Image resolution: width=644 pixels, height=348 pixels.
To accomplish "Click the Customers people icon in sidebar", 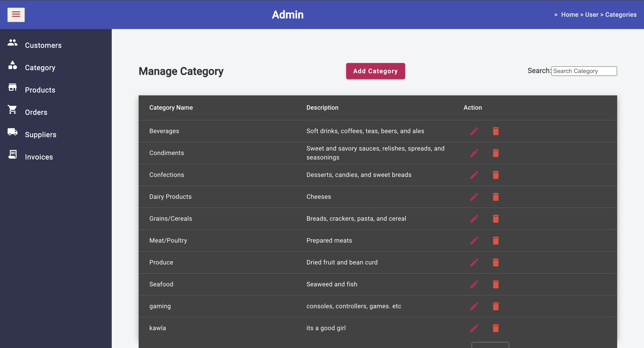I will 13,43.
